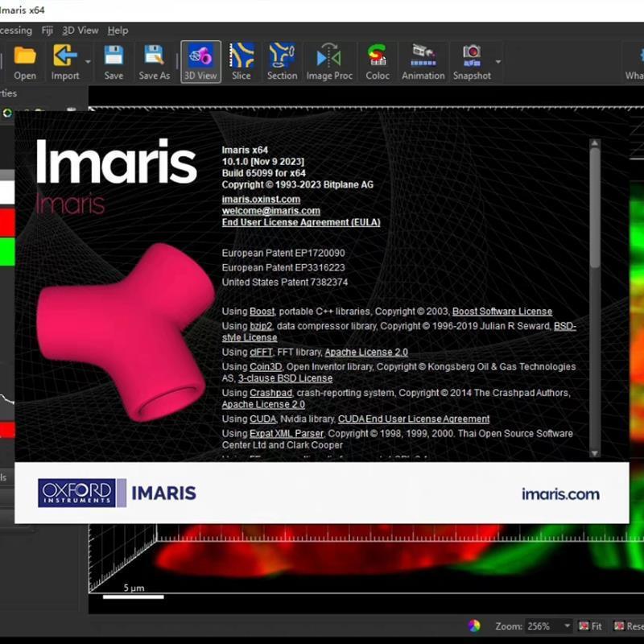Open the imaris.oxinst.com link
644x644 pixels.
(x=261, y=199)
